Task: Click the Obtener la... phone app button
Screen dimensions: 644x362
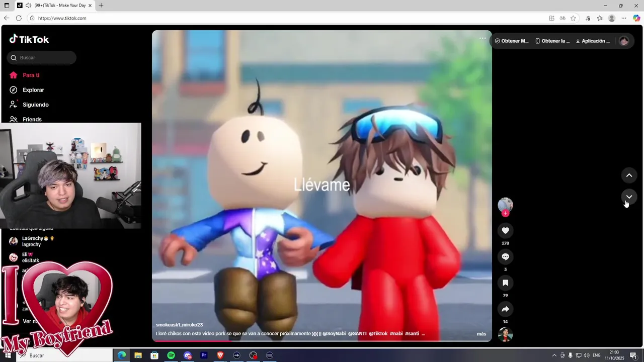Action: pos(552,41)
